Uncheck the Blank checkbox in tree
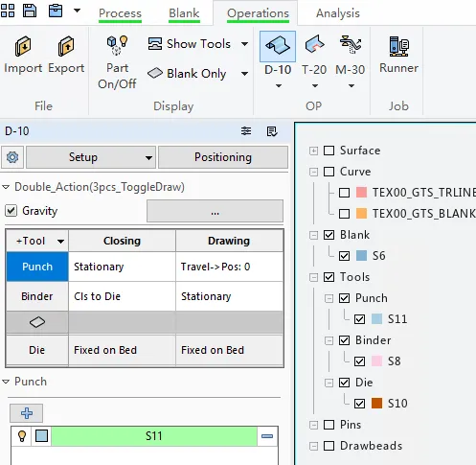The height and width of the screenshot is (465, 476). pos(329,235)
